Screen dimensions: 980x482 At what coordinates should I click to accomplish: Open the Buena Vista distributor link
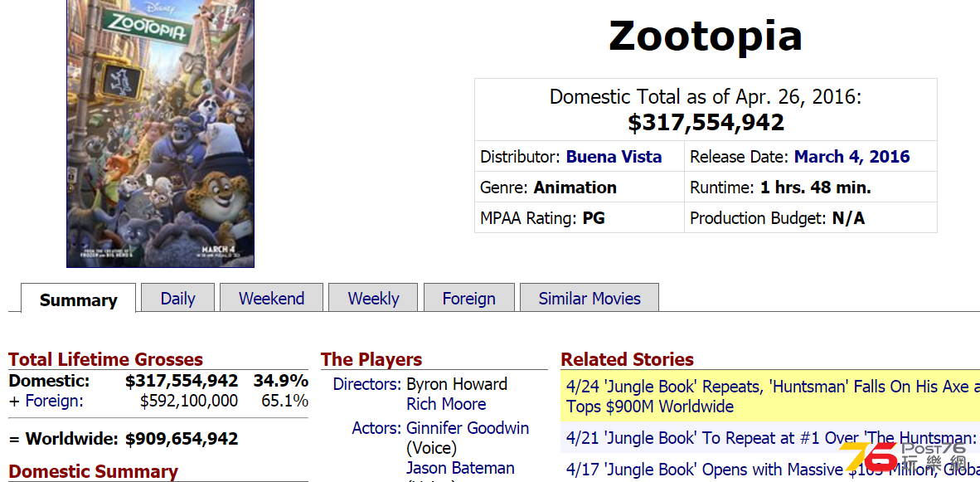614,156
